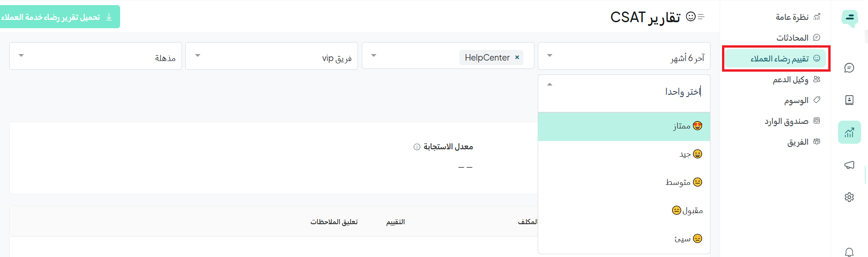Screen dimensions: 868x257
Task: Open the notifications bell icon
Action: pyautogui.click(x=849, y=252)
